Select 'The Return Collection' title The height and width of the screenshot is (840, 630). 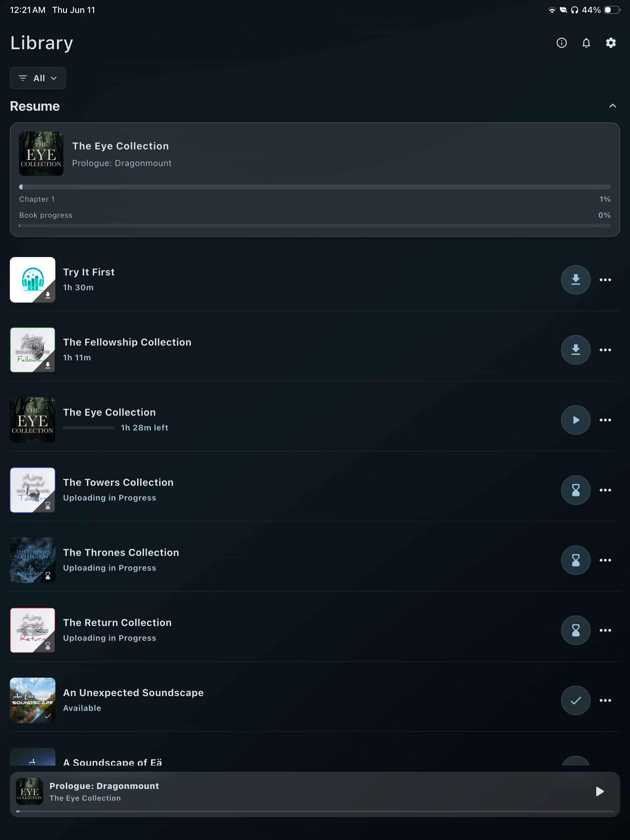point(118,623)
